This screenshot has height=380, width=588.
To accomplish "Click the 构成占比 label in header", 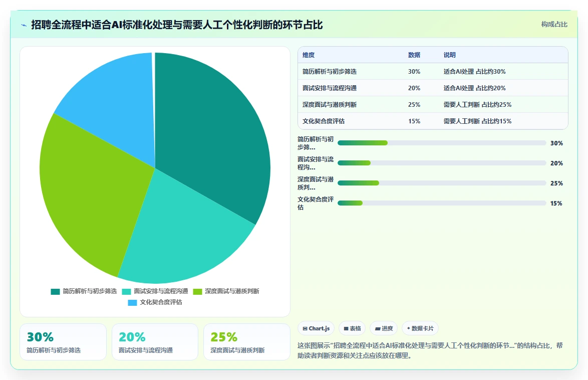I will [x=554, y=25].
